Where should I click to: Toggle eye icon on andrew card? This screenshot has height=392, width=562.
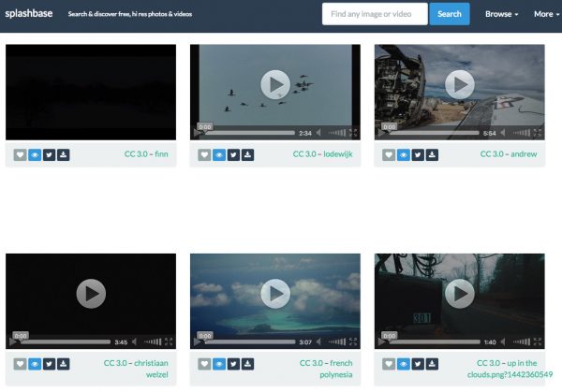click(x=403, y=154)
